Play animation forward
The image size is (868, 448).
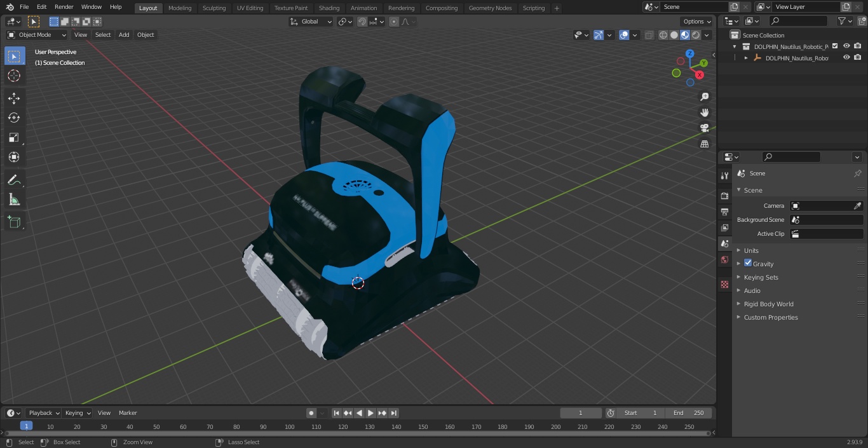click(370, 413)
